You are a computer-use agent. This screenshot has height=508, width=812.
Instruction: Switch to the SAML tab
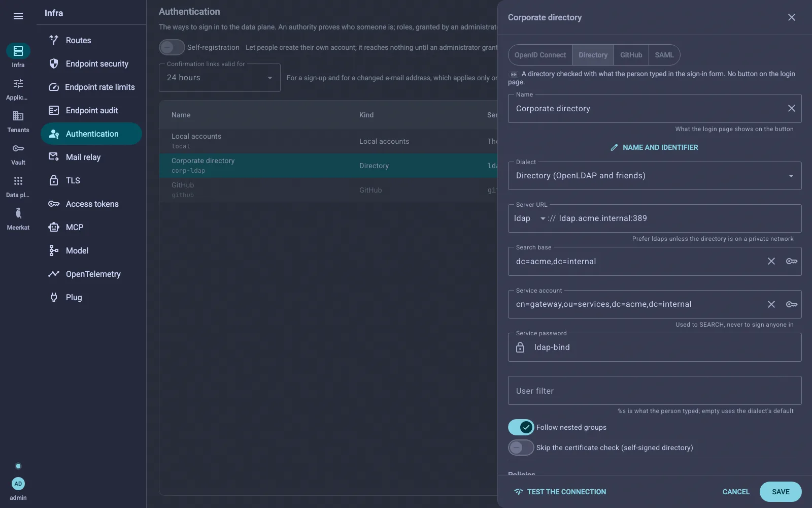pos(664,55)
